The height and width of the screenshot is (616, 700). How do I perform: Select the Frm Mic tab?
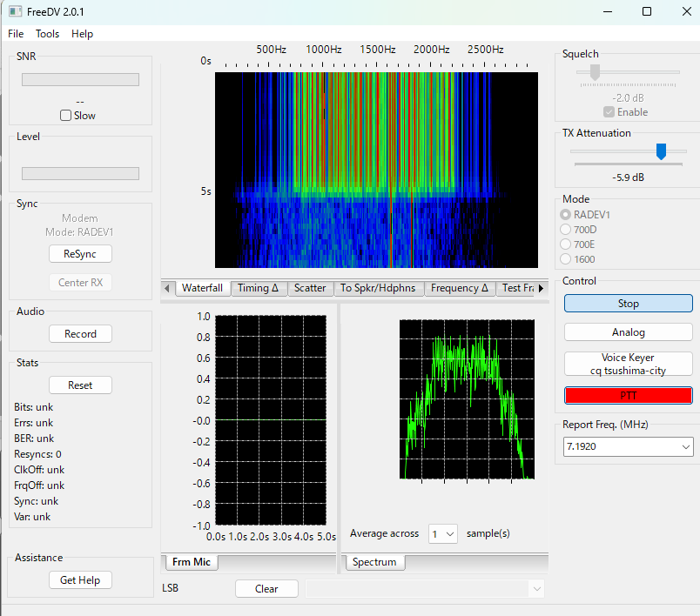[x=191, y=562]
